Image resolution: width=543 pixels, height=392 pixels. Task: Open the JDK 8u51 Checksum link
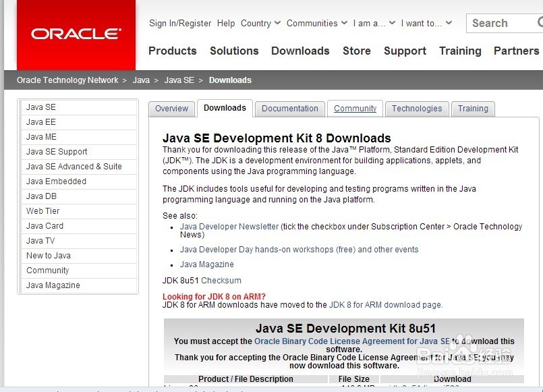[x=221, y=281]
